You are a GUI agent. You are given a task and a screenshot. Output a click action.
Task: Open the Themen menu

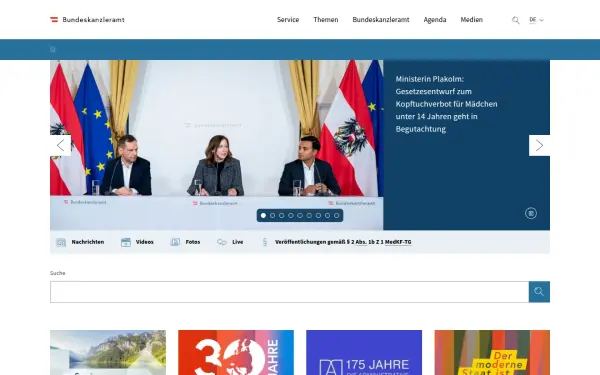(326, 20)
